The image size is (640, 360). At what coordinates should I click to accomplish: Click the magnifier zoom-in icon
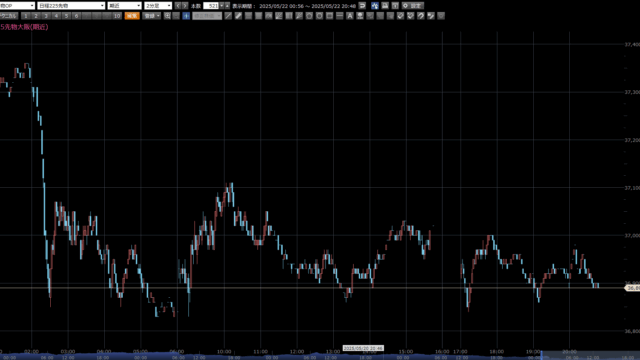pyautogui.click(x=167, y=16)
